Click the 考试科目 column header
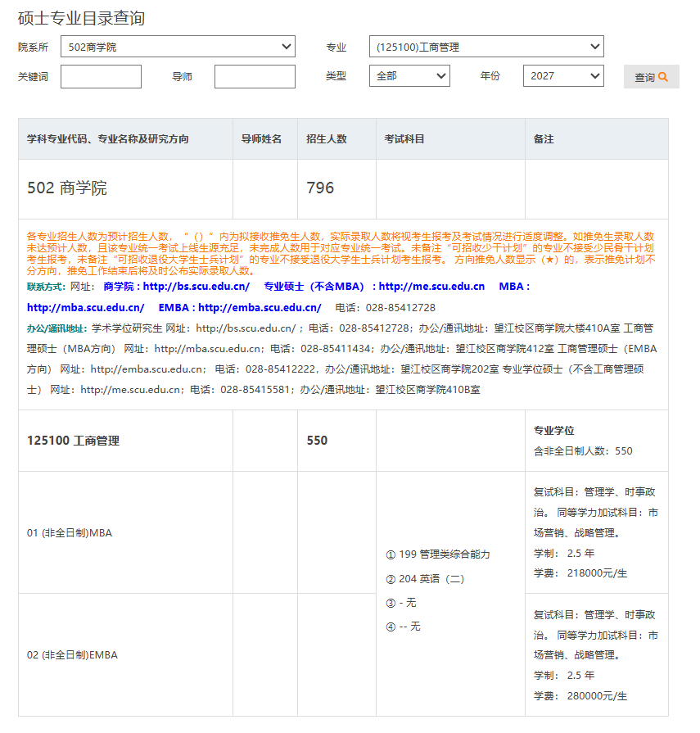Image resolution: width=700 pixels, height=733 pixels. (x=404, y=139)
